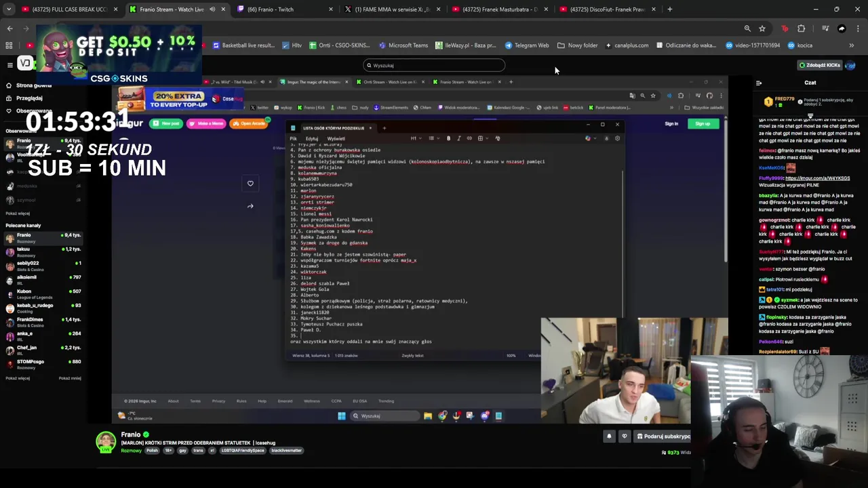This screenshot has width=868, height=488.
Task: Open the imgur link in chat
Action: point(817,178)
